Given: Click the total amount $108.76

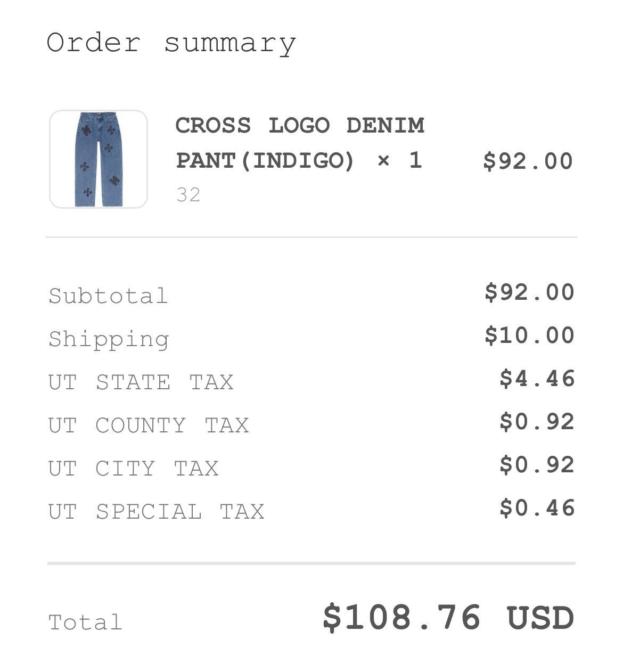Looking at the screenshot, I should [x=402, y=618].
